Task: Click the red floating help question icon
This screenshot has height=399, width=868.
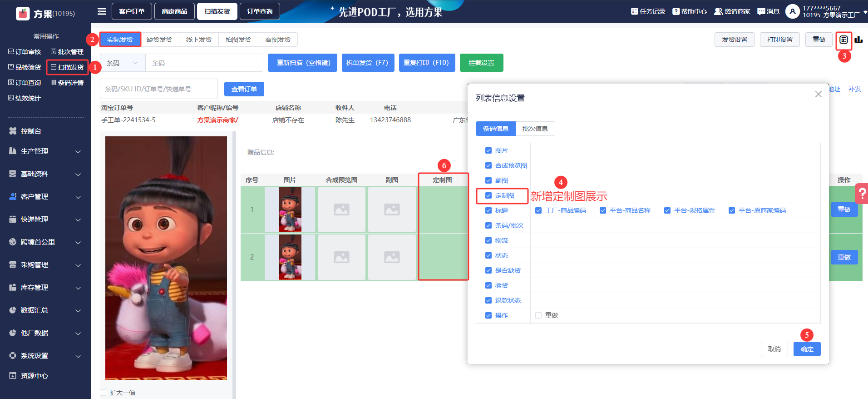Action: pos(861,193)
